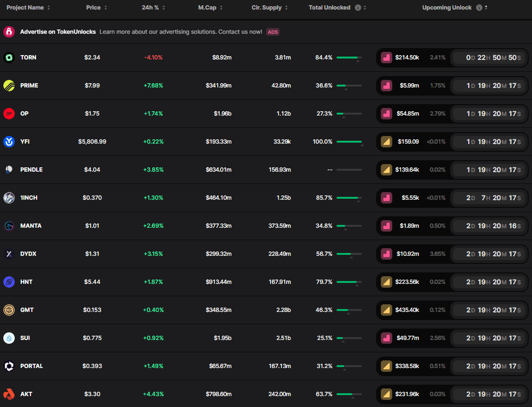Click the $341.99m market cap value
The height and width of the screenshot is (407, 532).
(x=219, y=86)
